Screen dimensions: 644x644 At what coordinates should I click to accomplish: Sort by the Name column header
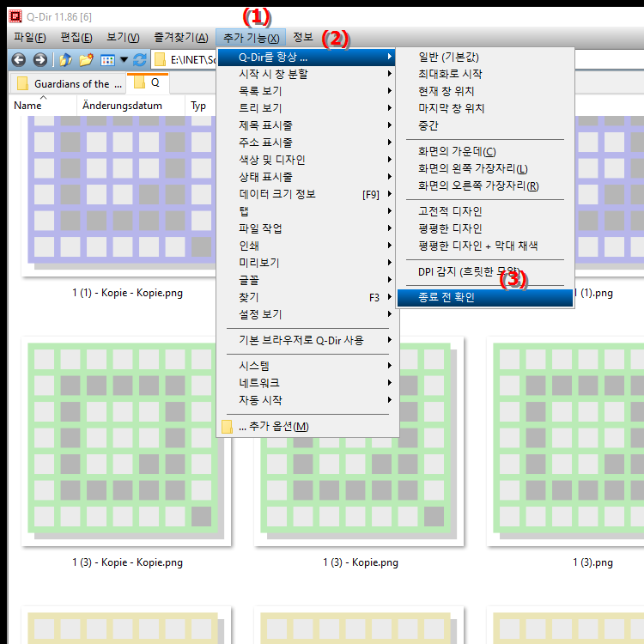[43, 106]
